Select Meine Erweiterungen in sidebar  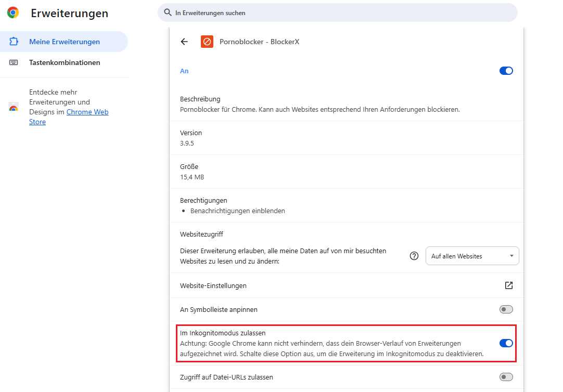point(64,42)
